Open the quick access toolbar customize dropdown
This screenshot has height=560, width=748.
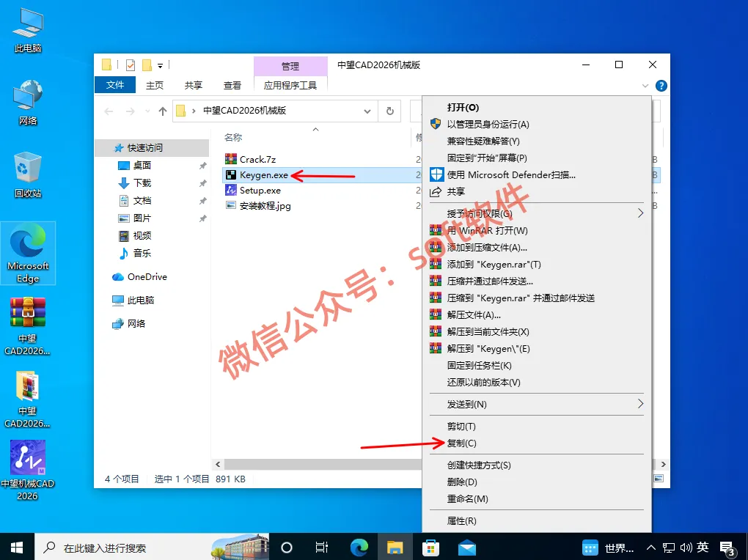(161, 65)
